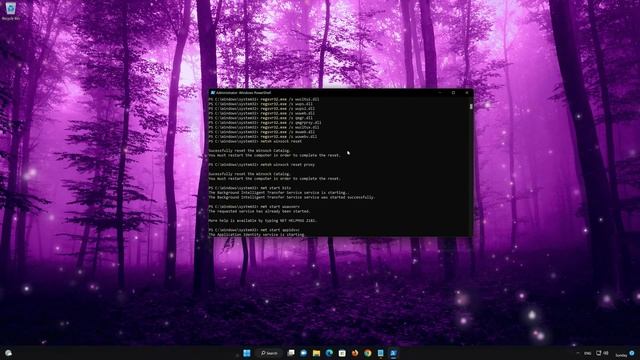The image size is (640, 360).
Task: Open the Notepad-style app on taskbar
Action: pos(380,353)
